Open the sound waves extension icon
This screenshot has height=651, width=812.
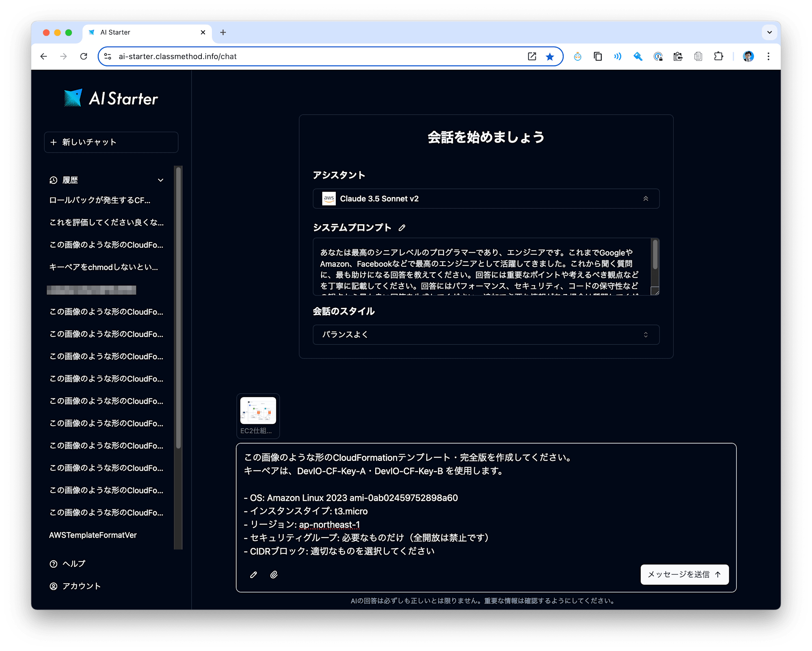click(x=618, y=56)
